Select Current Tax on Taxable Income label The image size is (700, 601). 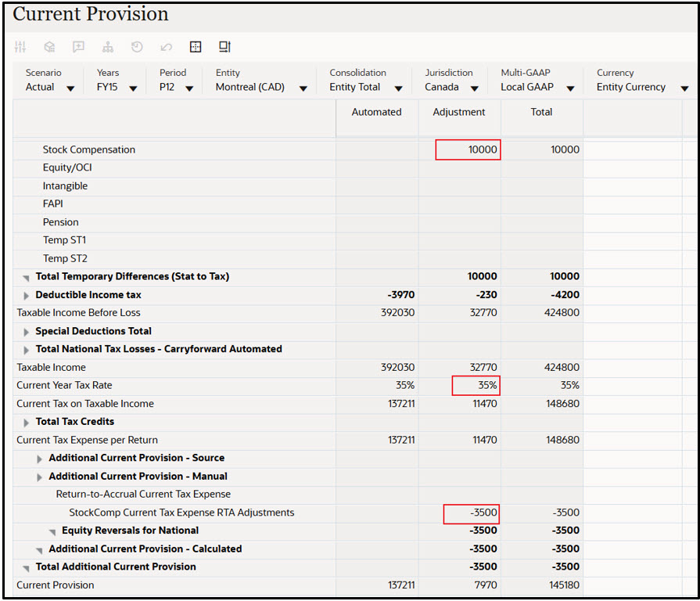[x=85, y=403]
